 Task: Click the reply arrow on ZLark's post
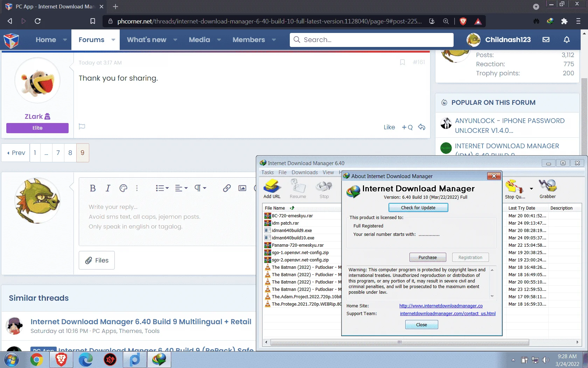pyautogui.click(x=422, y=127)
